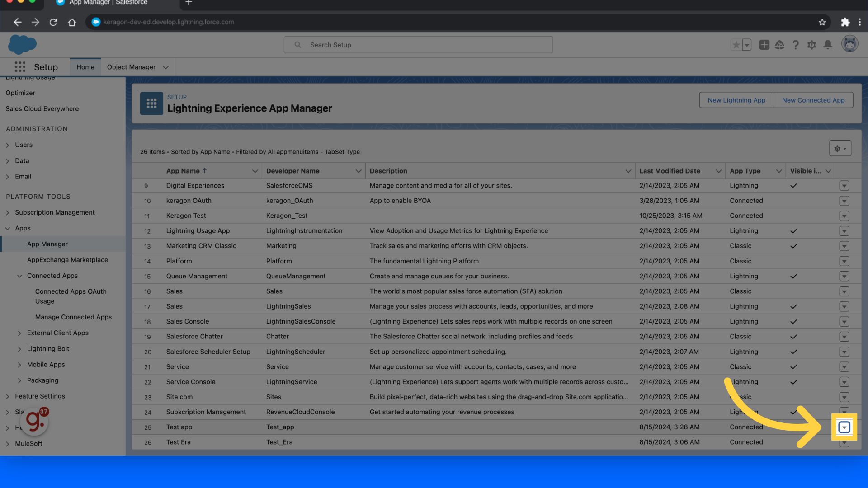Image resolution: width=868 pixels, height=488 pixels.
Task: Toggle visibility checkmark for Marketing CRM Classic
Action: (x=793, y=246)
